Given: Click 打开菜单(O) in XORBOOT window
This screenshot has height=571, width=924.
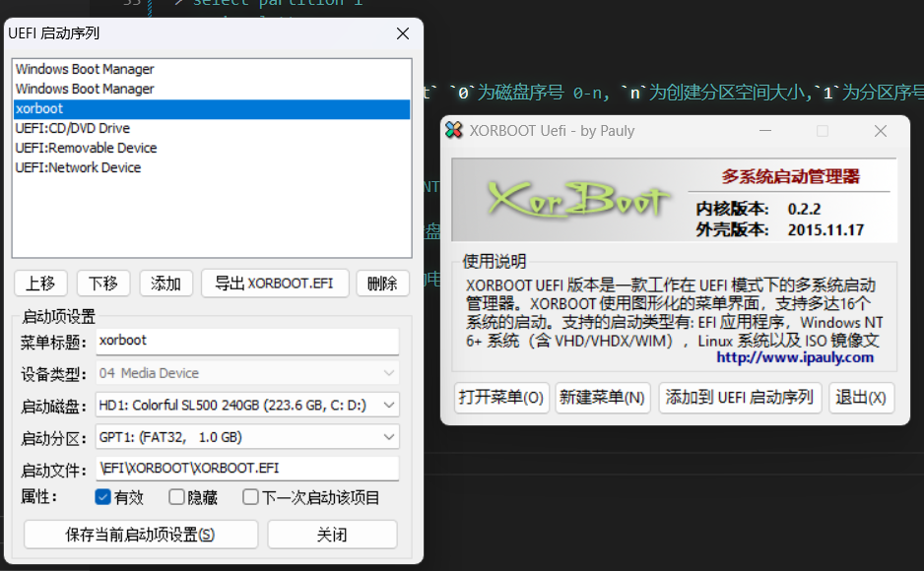Looking at the screenshot, I should click(x=501, y=398).
